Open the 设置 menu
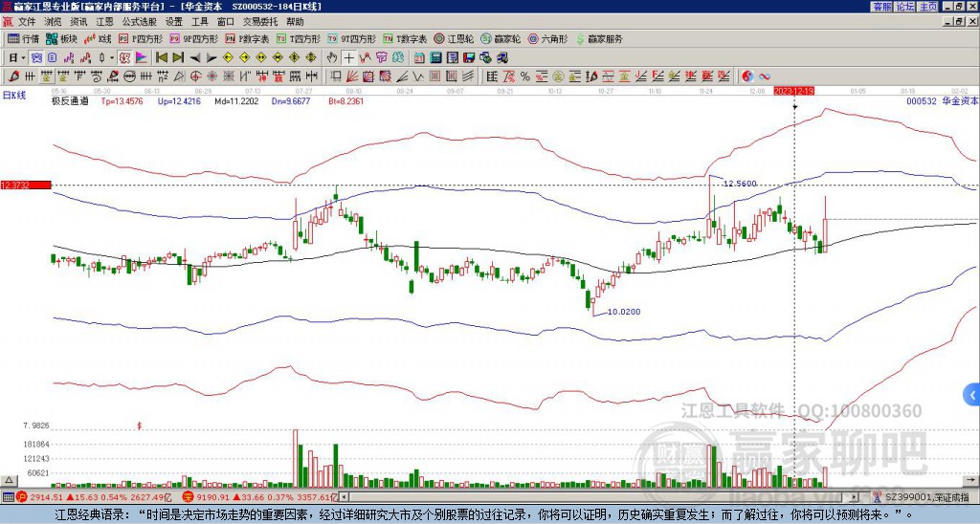 [x=174, y=21]
